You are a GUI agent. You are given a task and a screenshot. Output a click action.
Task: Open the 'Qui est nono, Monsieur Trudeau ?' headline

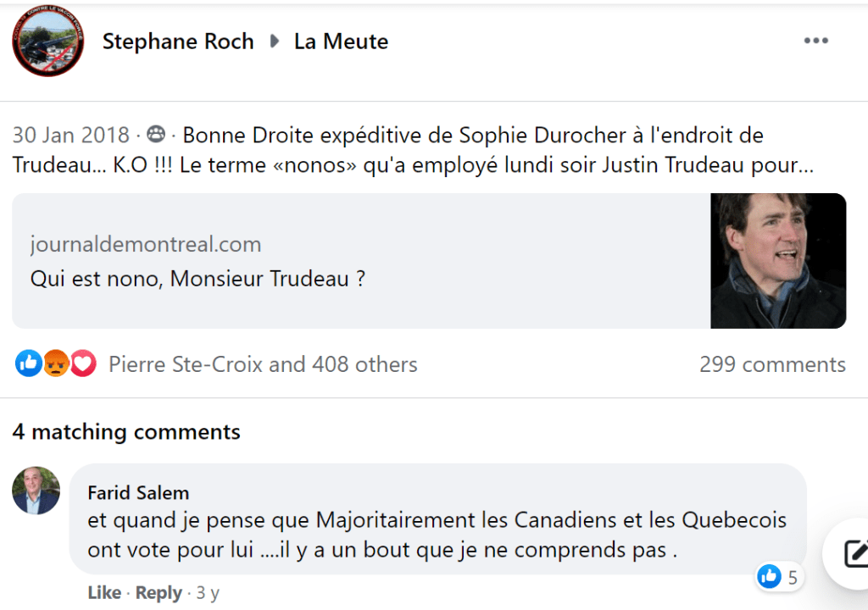[x=198, y=279]
